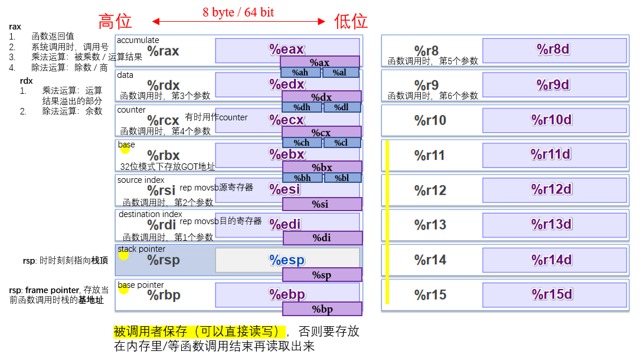Click the %r11 register label
This screenshot has height=361, width=644.
point(430,156)
